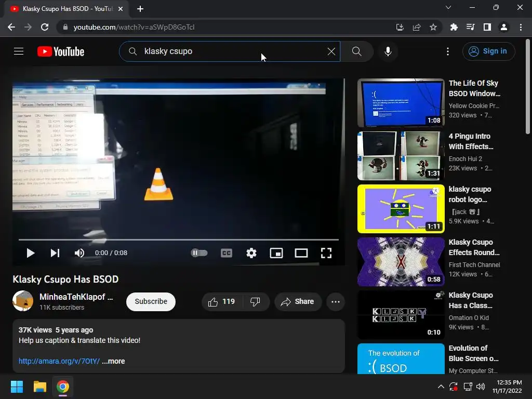This screenshot has height=399, width=532.
Task: Open the amara.org link in description
Action: (x=59, y=361)
